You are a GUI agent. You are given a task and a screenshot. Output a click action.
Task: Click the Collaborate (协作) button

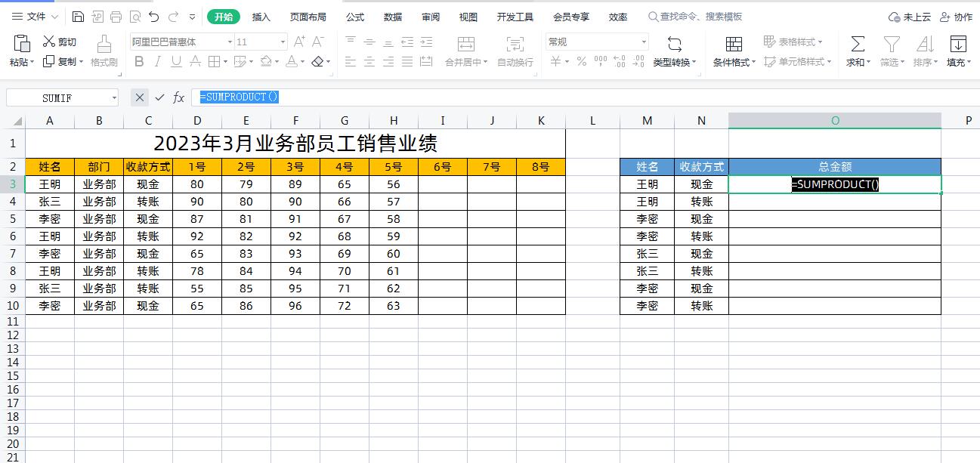[956, 17]
